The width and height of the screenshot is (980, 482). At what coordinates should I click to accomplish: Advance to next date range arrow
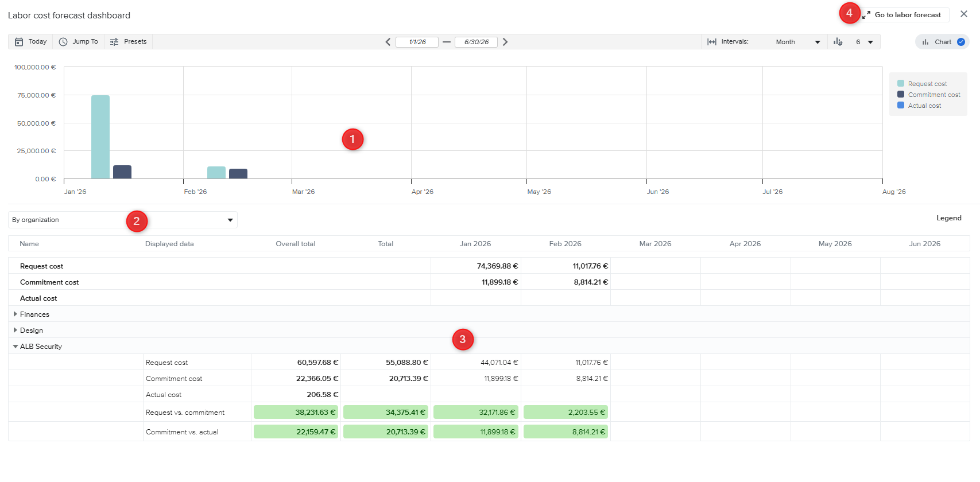click(505, 42)
